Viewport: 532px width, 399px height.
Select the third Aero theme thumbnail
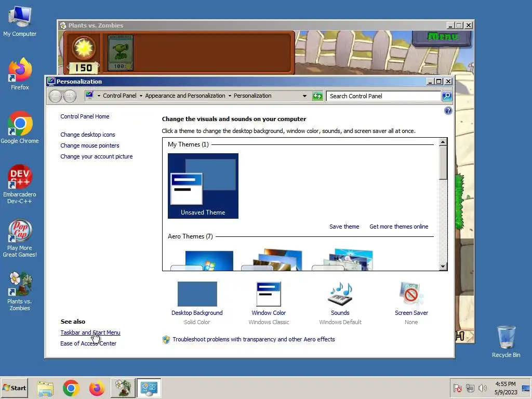click(x=343, y=260)
